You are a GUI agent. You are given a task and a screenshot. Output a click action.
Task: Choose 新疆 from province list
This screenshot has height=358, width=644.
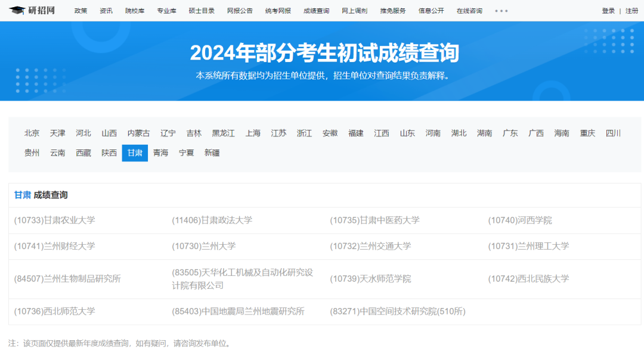212,152
